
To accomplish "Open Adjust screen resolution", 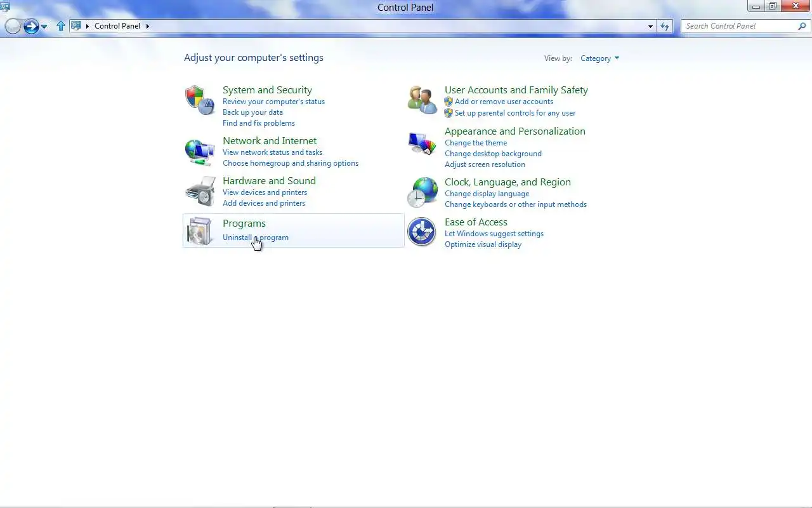I will point(485,164).
